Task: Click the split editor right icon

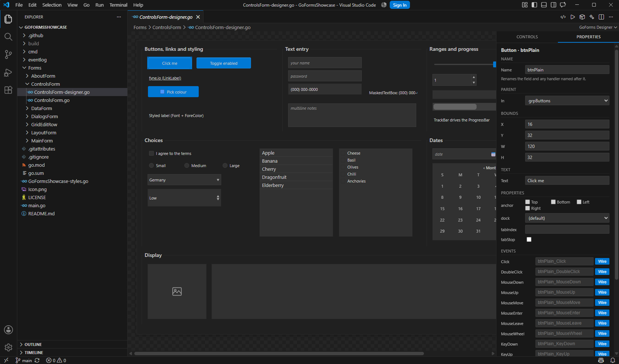Action: (601, 17)
